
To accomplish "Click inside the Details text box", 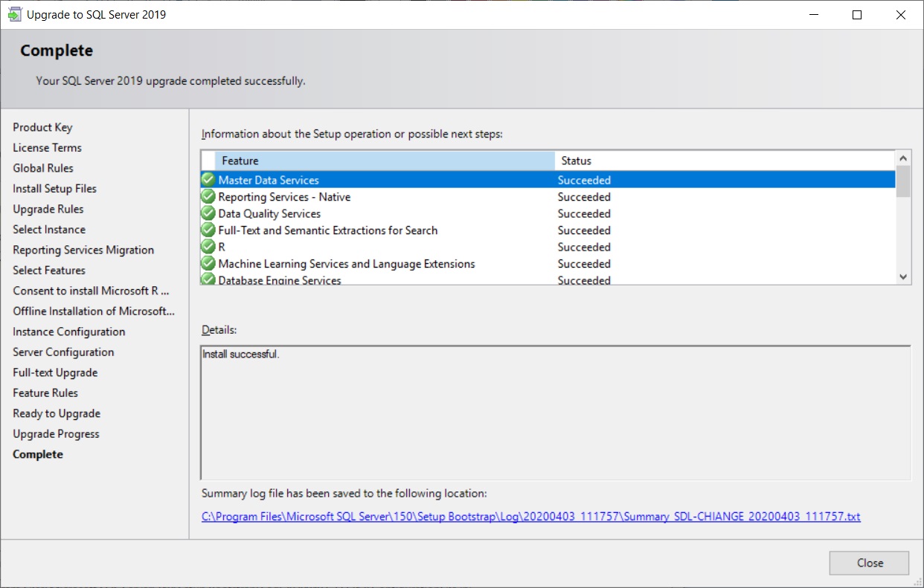I will coord(556,413).
